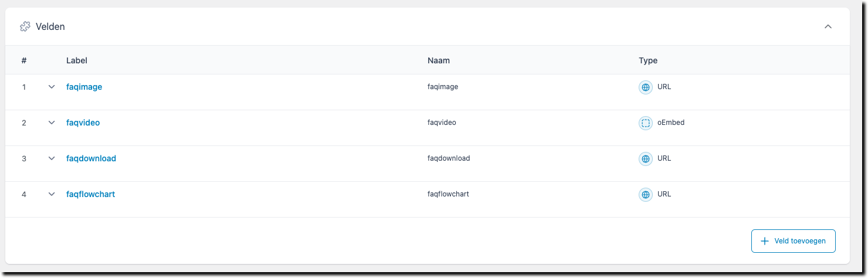Click the oEmbed icon for faqvideo
Image resolution: width=868 pixels, height=278 pixels.
coord(646,123)
